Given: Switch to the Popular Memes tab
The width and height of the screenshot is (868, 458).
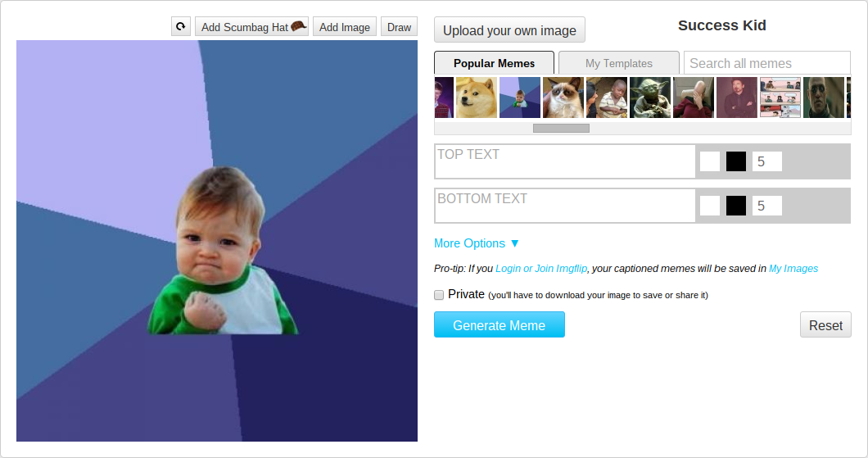Looking at the screenshot, I should point(494,63).
